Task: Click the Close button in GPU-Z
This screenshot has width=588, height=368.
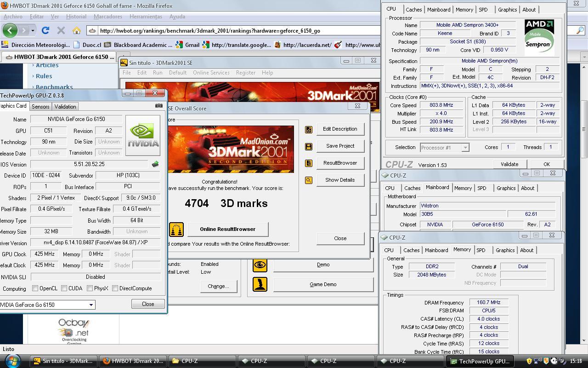Action: point(148,304)
